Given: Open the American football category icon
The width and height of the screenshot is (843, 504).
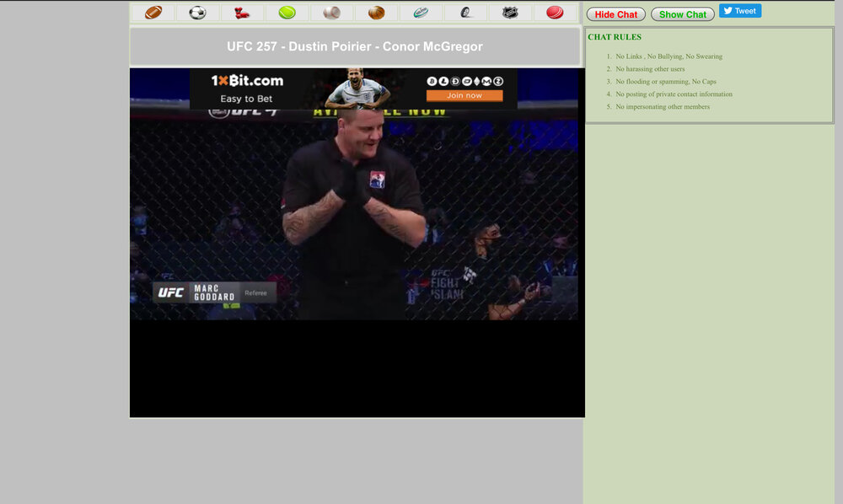Looking at the screenshot, I should point(153,13).
